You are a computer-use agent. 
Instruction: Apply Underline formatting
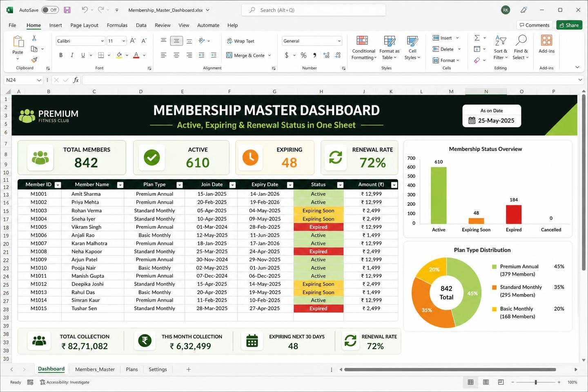(x=83, y=55)
